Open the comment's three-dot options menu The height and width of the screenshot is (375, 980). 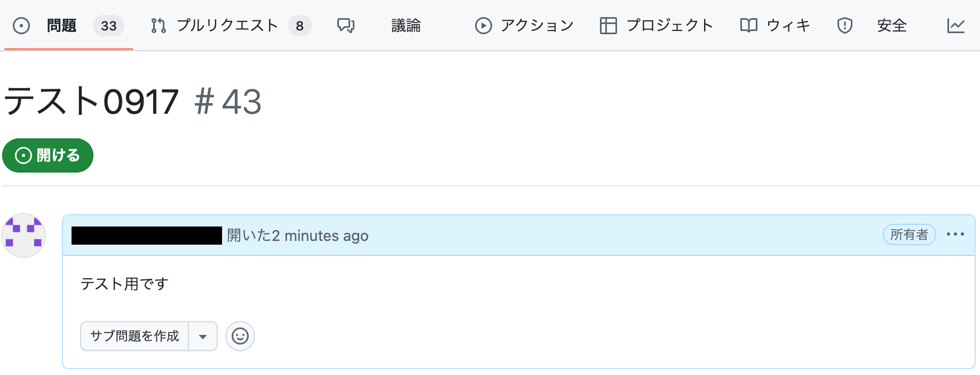955,235
